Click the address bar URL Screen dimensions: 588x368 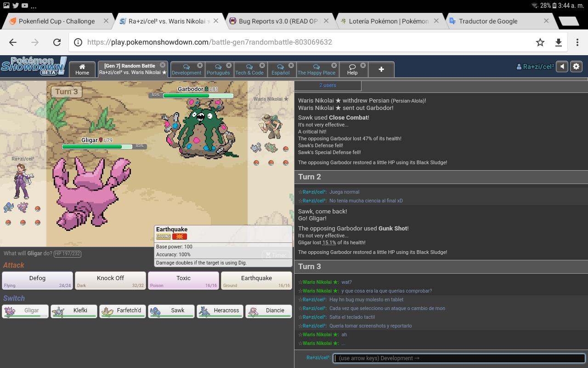[x=209, y=42]
